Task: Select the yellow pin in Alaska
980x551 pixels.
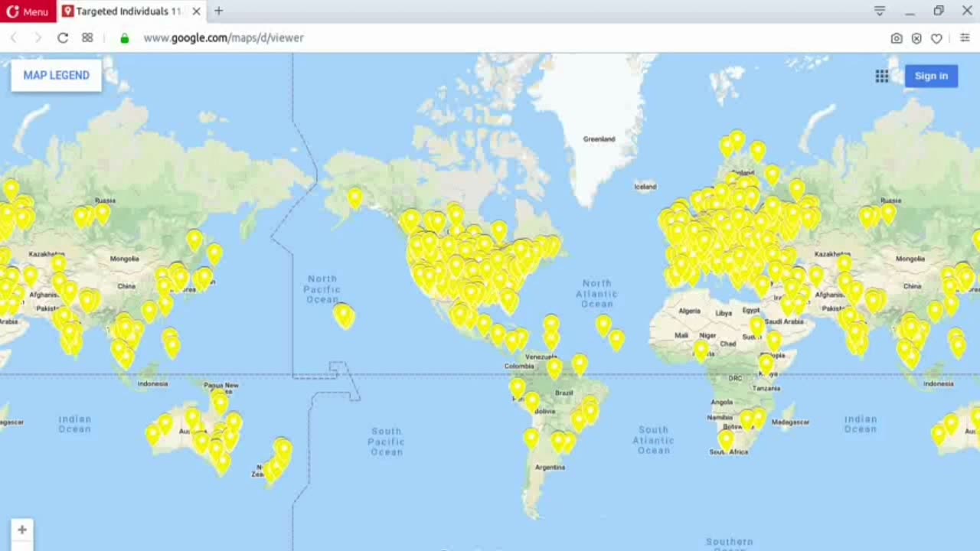Action: [x=355, y=198]
